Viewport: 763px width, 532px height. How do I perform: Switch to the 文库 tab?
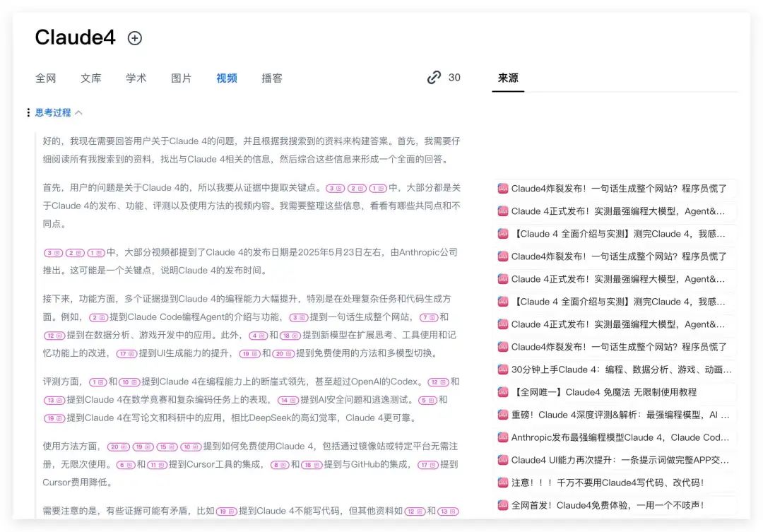(91, 78)
